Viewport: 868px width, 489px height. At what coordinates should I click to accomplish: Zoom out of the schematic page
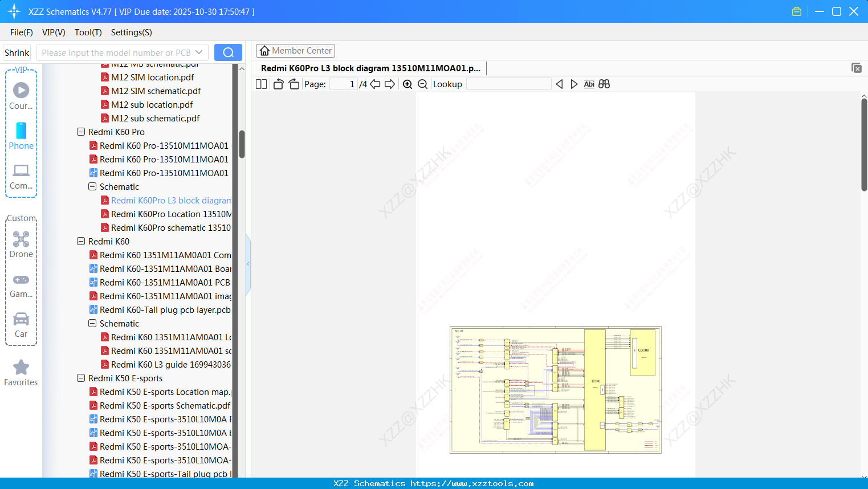(x=422, y=84)
